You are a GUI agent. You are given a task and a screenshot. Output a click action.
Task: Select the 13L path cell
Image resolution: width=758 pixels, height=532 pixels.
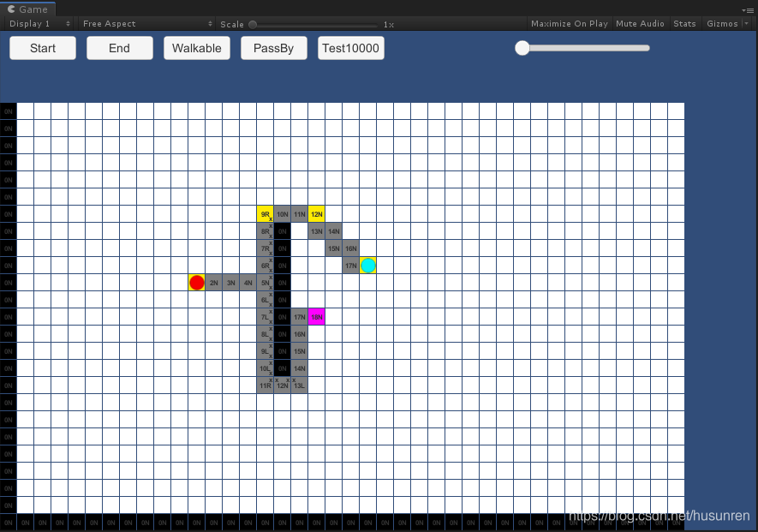coord(299,386)
